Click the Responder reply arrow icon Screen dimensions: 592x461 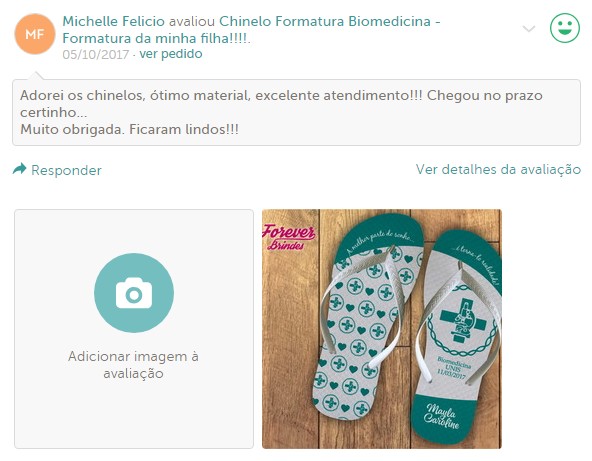(x=20, y=169)
